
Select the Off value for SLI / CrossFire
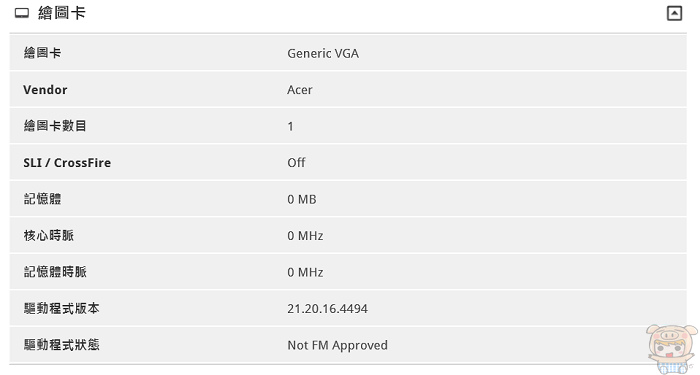tap(296, 162)
